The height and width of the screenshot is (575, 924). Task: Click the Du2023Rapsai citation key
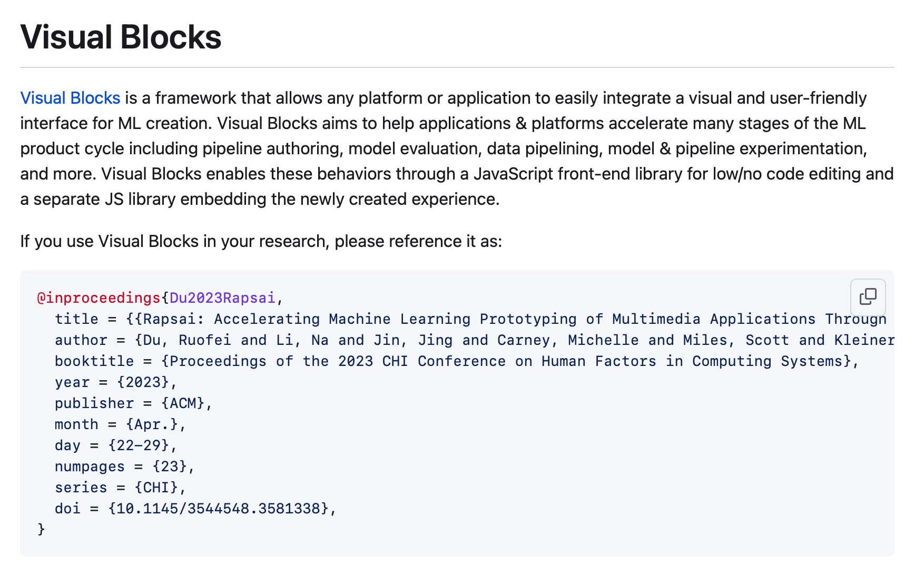pyautogui.click(x=222, y=298)
